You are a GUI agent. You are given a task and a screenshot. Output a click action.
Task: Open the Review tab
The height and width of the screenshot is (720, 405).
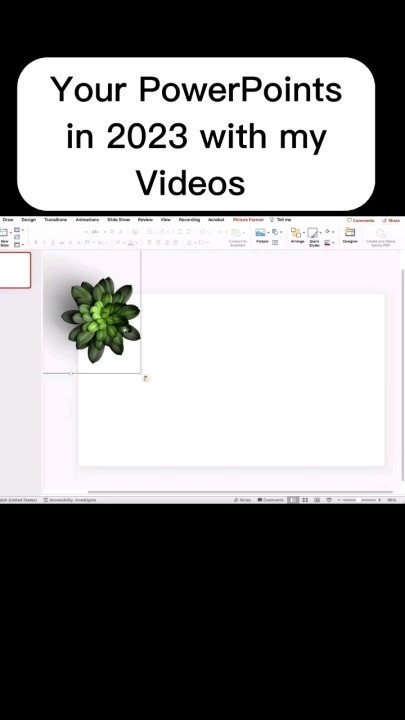click(146, 220)
